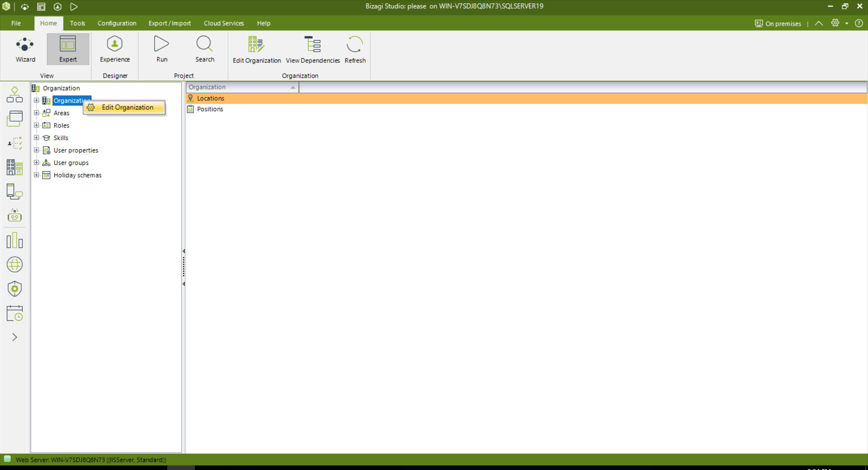Image resolution: width=868 pixels, height=470 pixels.
Task: Expand the Organization child tree node
Action: 37,100
